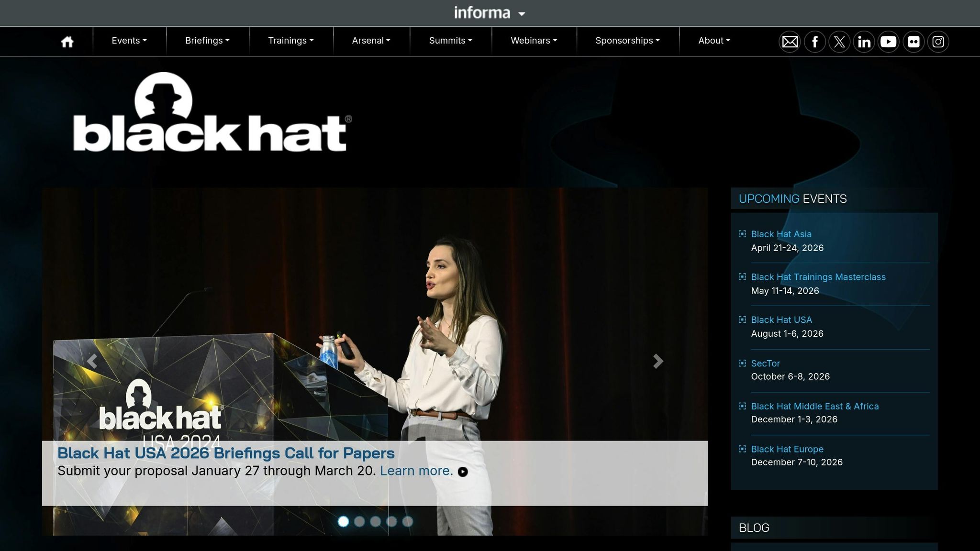Open Black Hat's Instagram page
980x551 pixels.
click(x=938, y=42)
